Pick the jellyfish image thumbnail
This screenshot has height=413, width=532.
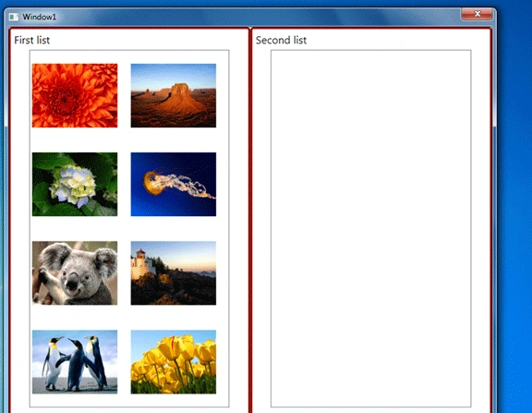(x=174, y=184)
